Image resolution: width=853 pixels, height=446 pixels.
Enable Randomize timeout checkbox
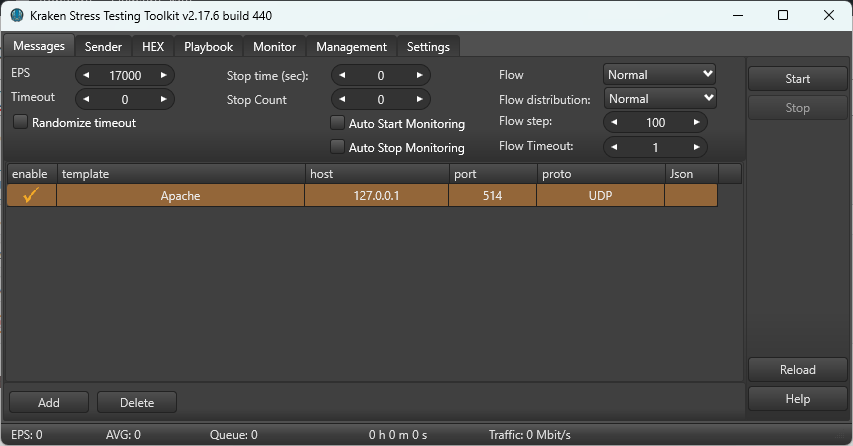[20, 122]
